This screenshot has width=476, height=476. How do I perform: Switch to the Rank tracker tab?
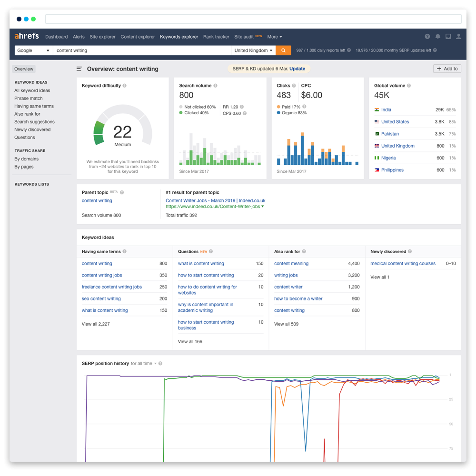216,37
